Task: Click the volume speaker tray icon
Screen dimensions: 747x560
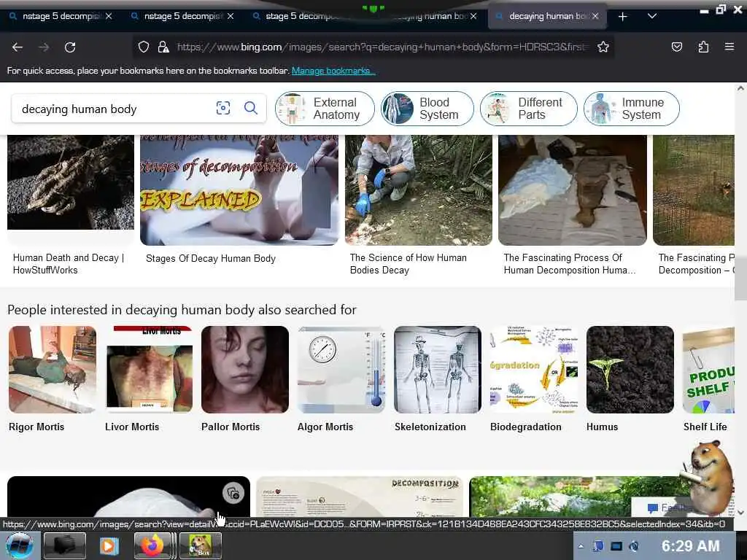Action: 634,546
